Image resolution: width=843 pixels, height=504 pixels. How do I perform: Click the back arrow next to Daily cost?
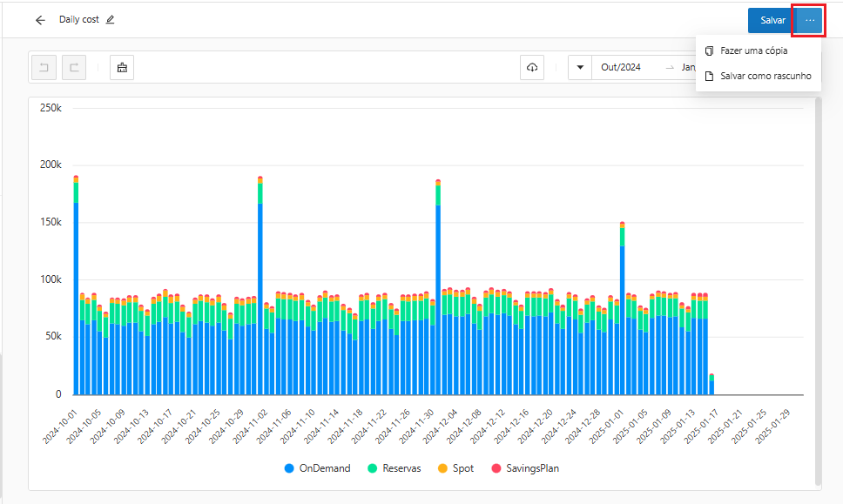click(x=40, y=20)
